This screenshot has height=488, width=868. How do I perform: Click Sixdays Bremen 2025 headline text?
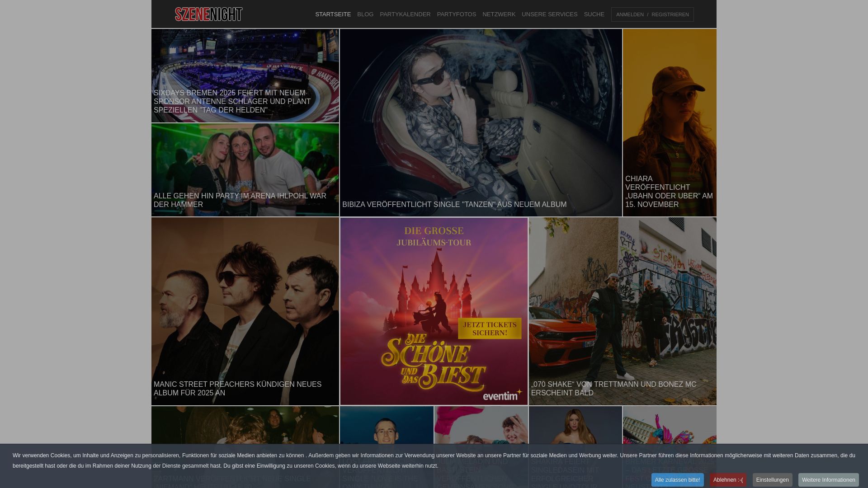click(x=232, y=102)
